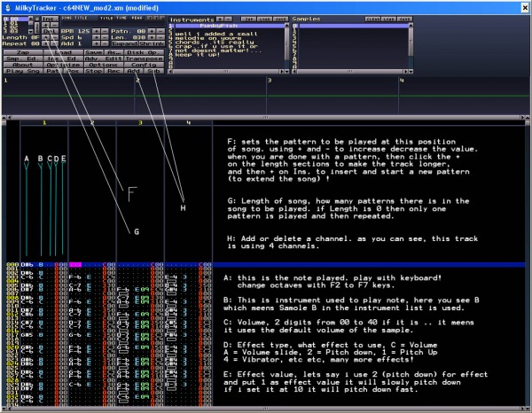The image size is (532, 413).
Task: Increase Repeat value with plus button
Action: pos(45,43)
